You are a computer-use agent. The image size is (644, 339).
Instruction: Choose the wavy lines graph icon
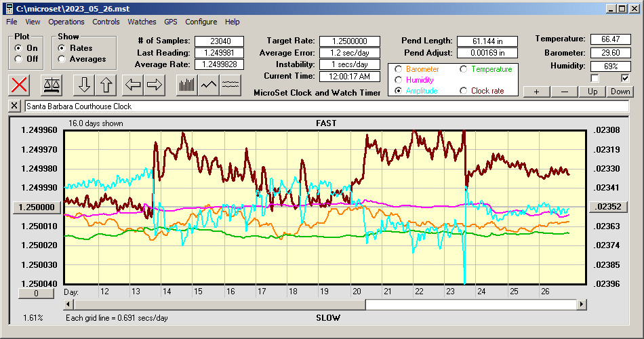[x=230, y=85]
